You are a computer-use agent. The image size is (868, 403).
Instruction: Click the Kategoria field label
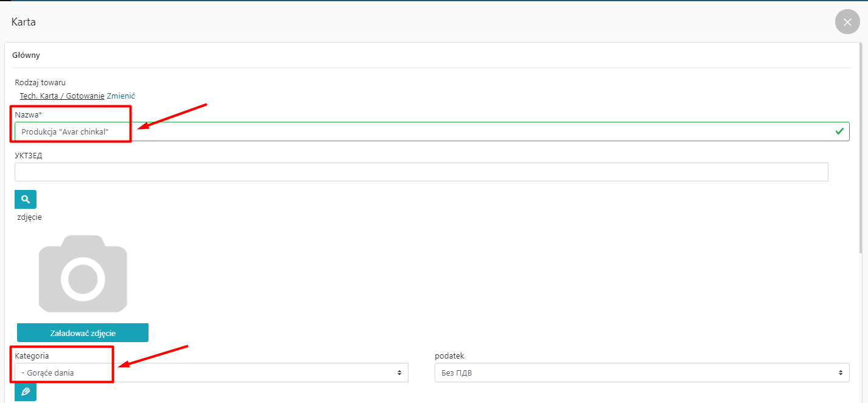pos(32,356)
